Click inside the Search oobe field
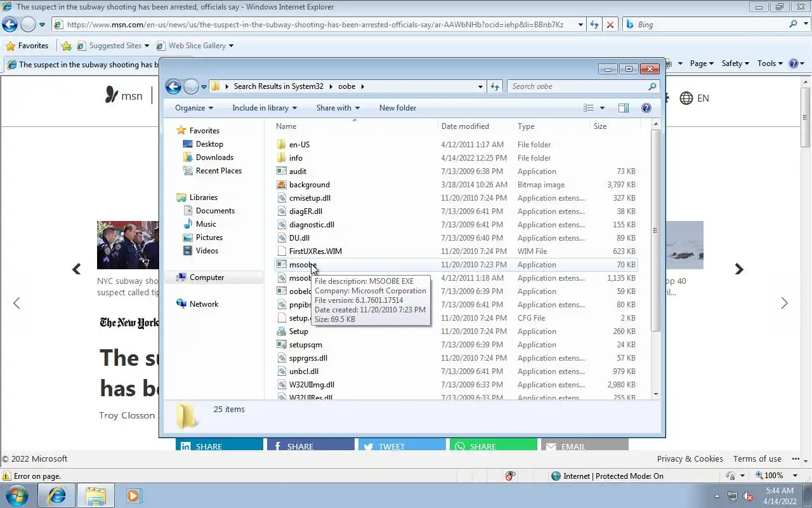This screenshot has height=508, width=812. [x=577, y=86]
